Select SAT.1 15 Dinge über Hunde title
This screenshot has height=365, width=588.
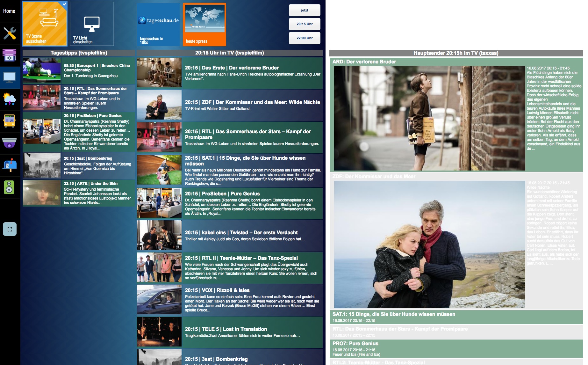point(245,161)
